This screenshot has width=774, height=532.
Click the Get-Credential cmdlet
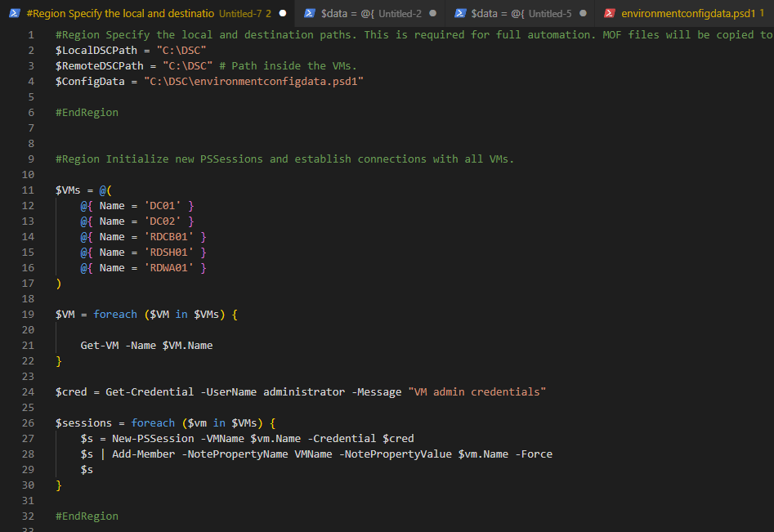tap(150, 392)
